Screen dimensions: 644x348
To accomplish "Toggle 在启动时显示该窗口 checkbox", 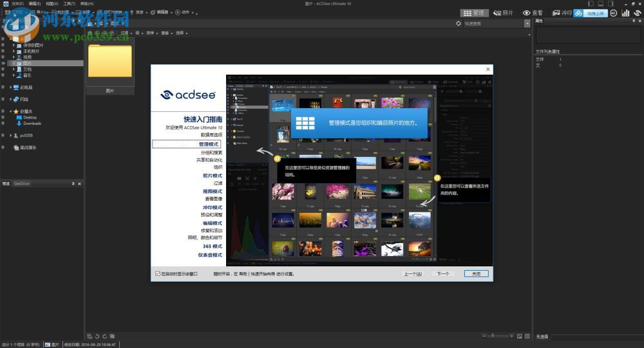I will pos(158,274).
